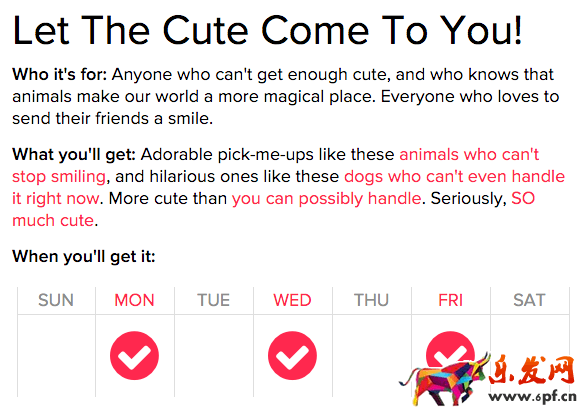
Task: Click the www.6pf.cn watermark URL
Action: pos(532,397)
